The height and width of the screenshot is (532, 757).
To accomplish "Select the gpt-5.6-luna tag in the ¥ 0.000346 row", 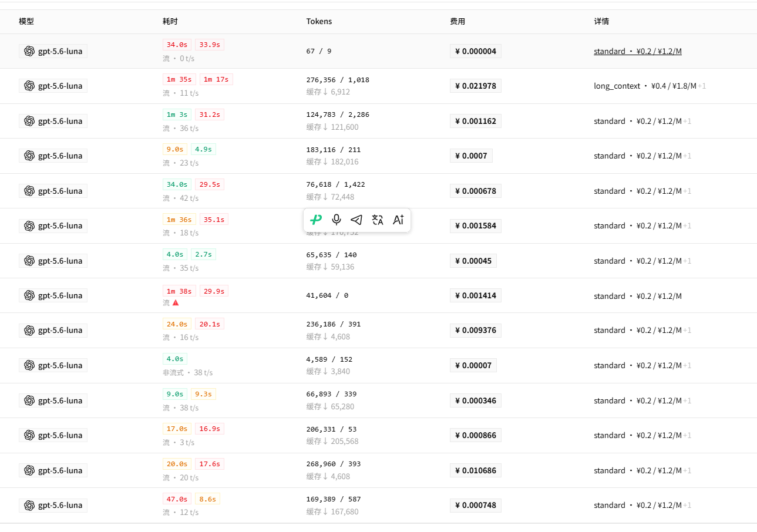I will (53, 400).
